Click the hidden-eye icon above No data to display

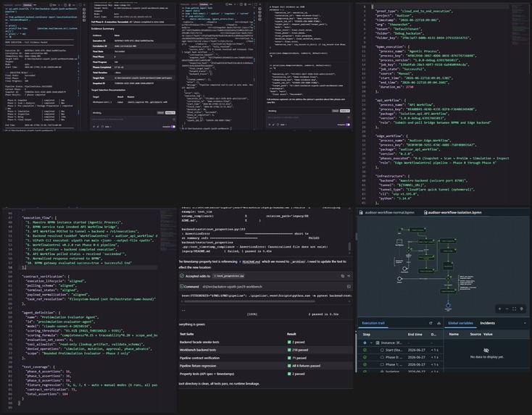(x=486, y=351)
